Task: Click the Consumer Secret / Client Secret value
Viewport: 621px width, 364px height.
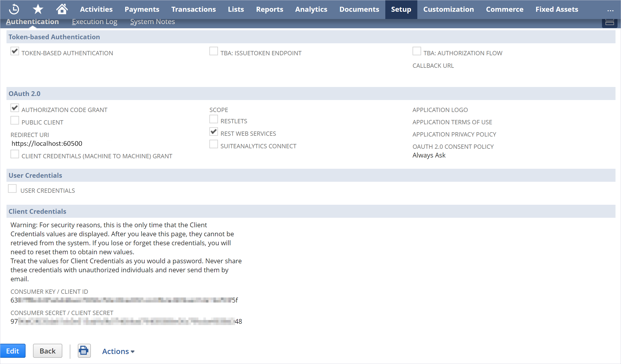Action: (x=126, y=321)
